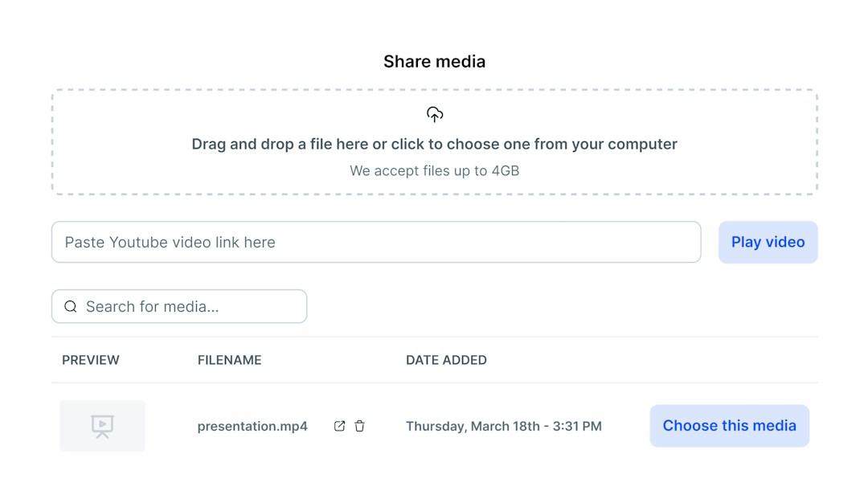Select the presentation.mp4 filename
This screenshot has height=503, width=868.
click(252, 426)
